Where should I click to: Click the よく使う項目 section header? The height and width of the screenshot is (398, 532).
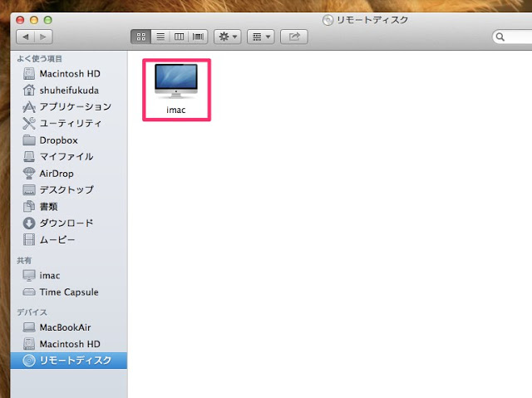pyautogui.click(x=40, y=59)
